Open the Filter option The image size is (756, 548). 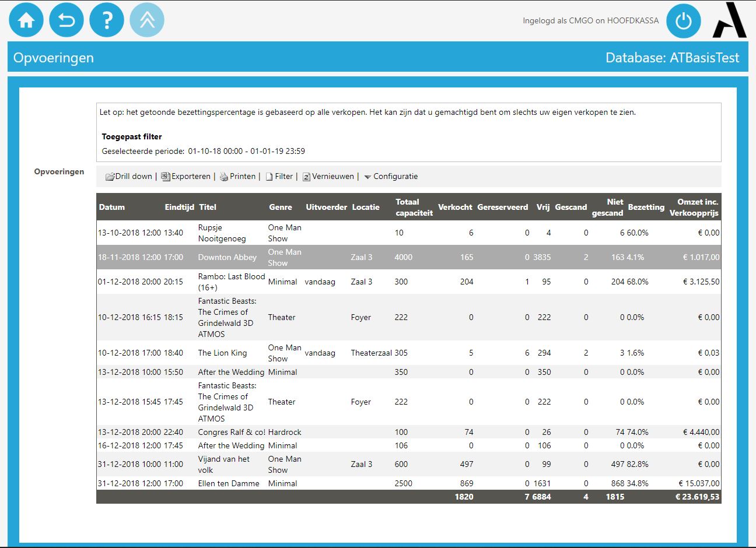click(283, 176)
